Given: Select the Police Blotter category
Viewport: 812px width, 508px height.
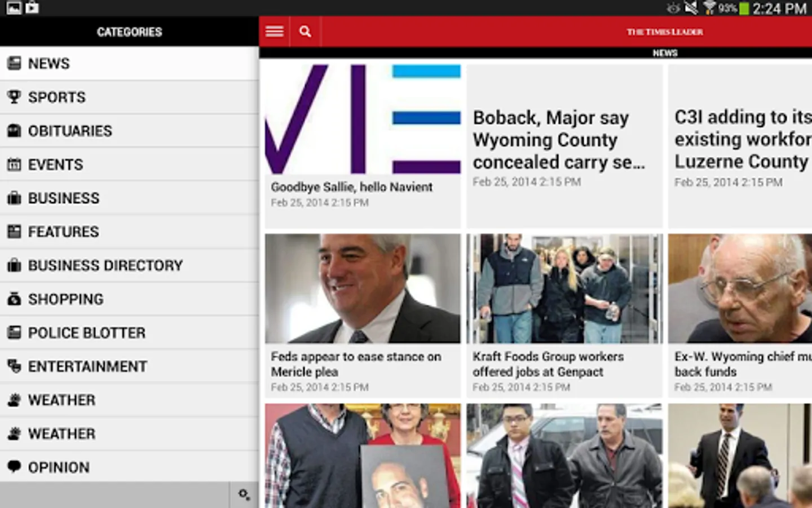Looking at the screenshot, I should click(x=129, y=332).
